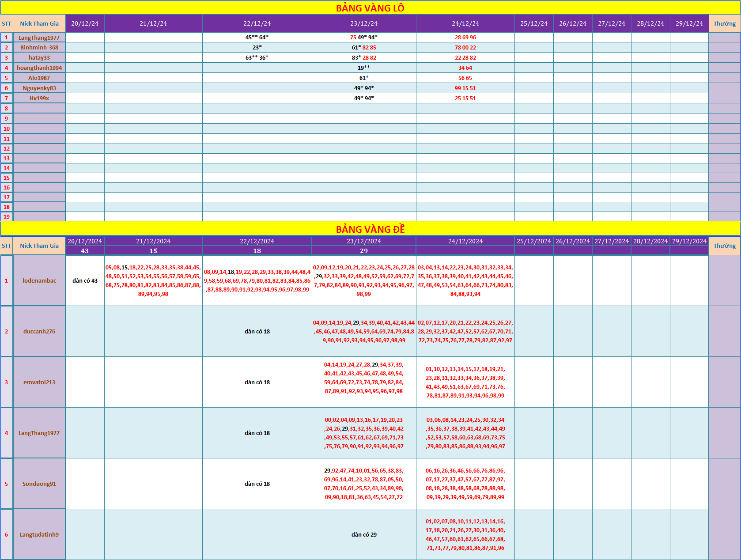The image size is (741, 560).
Task: Select the cell with 78 00 22
Action: [465, 47]
